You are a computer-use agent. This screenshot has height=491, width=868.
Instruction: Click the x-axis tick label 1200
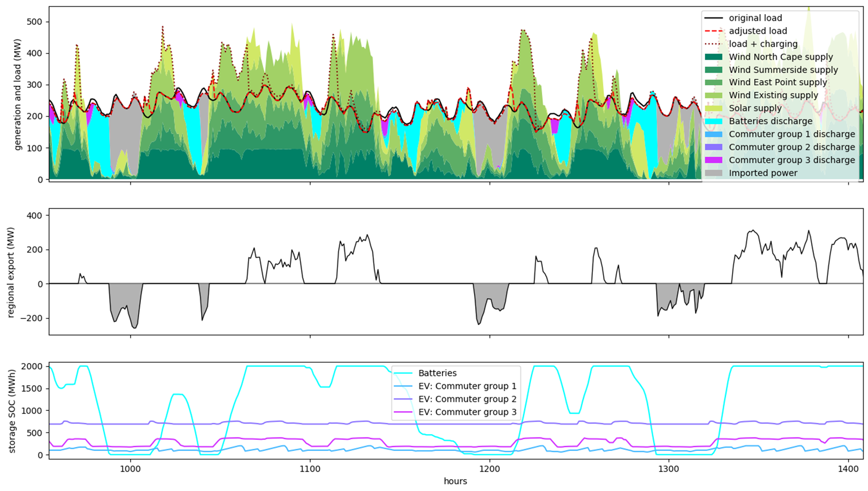tap(489, 468)
